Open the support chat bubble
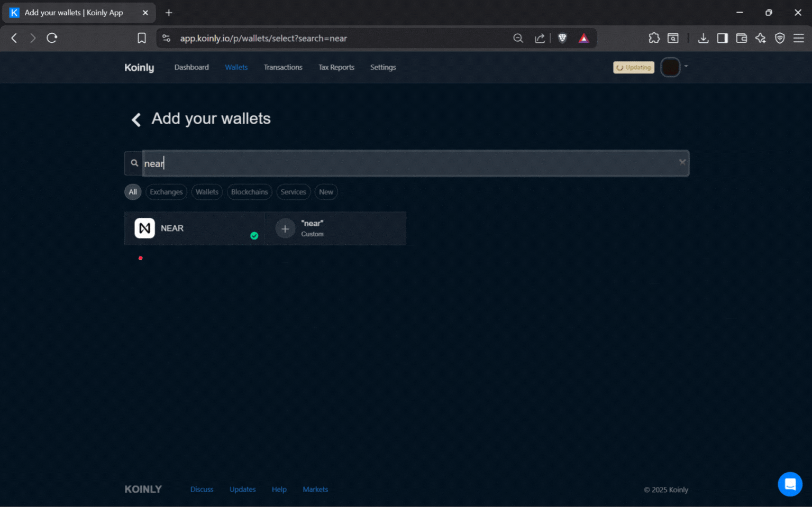The height and width of the screenshot is (507, 812). pyautogui.click(x=790, y=484)
